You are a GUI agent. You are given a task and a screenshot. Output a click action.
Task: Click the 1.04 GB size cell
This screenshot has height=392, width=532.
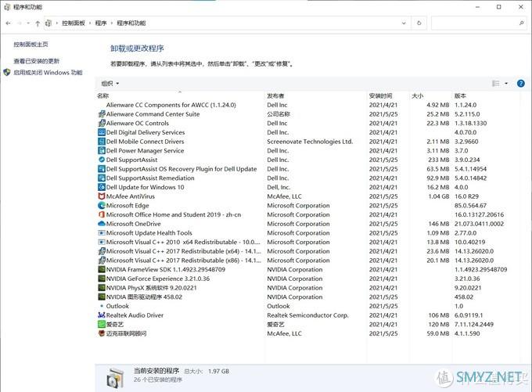(438, 196)
